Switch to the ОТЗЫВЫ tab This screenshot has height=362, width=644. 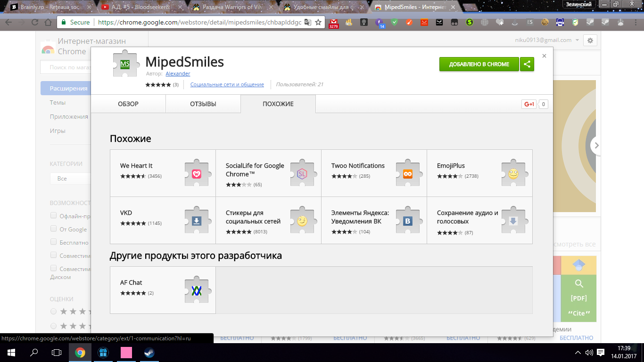point(203,104)
